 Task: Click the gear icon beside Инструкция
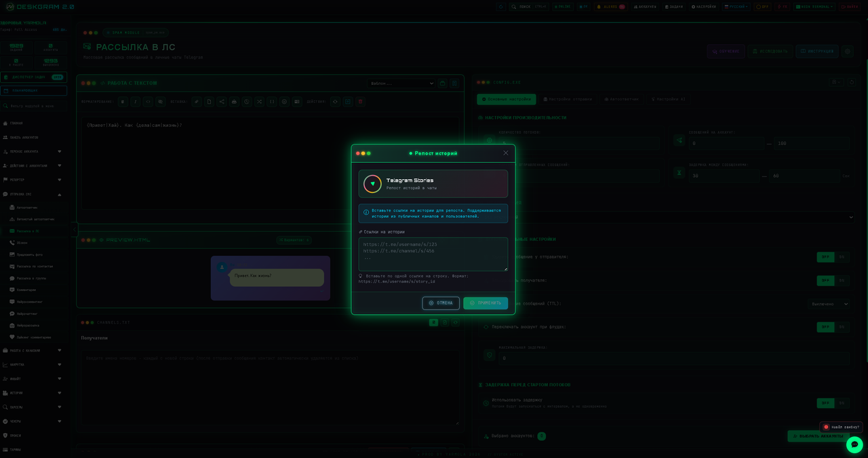pyautogui.click(x=847, y=51)
